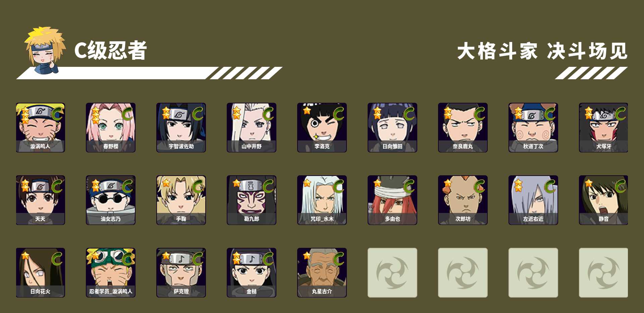Choose the 忍者学员_漩涡鸣人 character card
This screenshot has height=313, width=644.
pos(111,273)
